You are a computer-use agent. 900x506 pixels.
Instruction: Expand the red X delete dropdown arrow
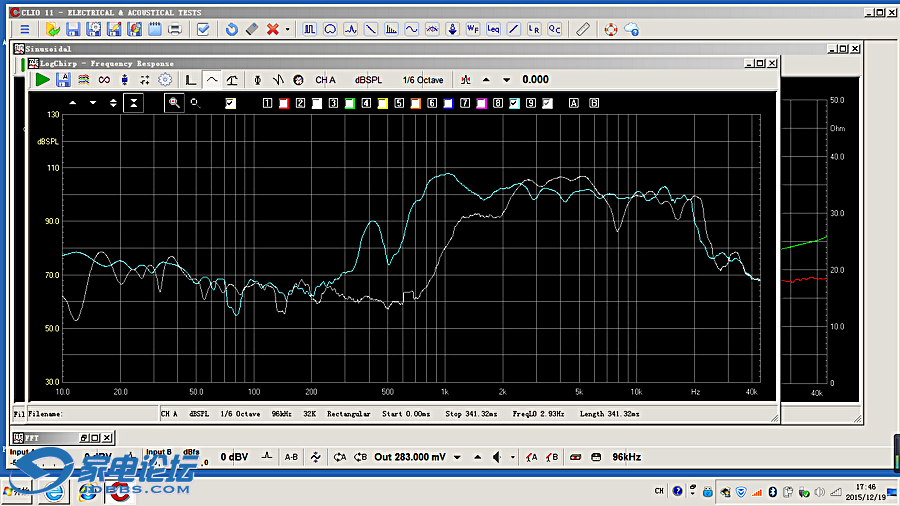click(288, 29)
